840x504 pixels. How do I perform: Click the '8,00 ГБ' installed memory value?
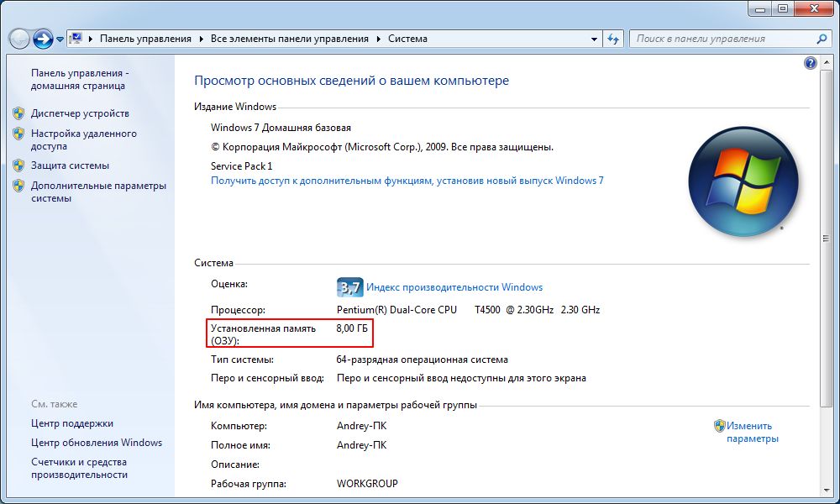point(352,328)
